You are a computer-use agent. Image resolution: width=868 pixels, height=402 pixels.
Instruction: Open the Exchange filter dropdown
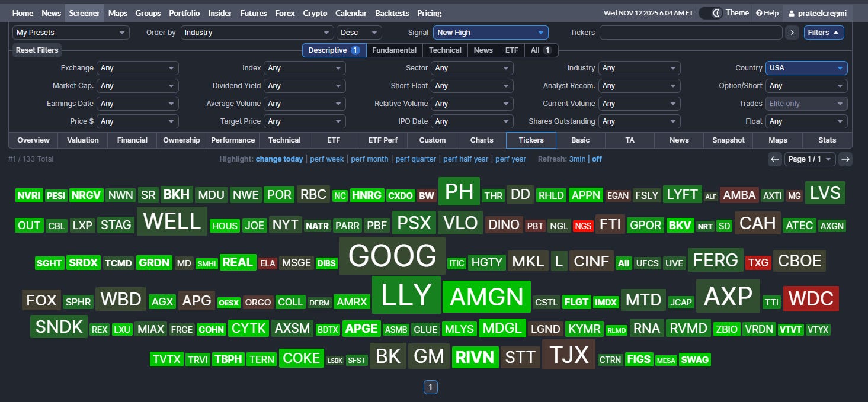(137, 68)
